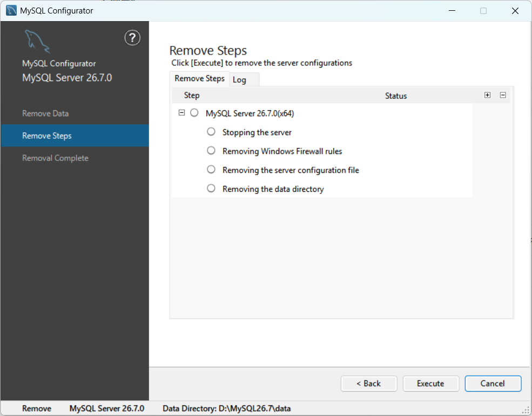This screenshot has width=532, height=416.
Task: Collapse the MySQL Server 26.7.0(x64) tree node
Action: [x=181, y=113]
